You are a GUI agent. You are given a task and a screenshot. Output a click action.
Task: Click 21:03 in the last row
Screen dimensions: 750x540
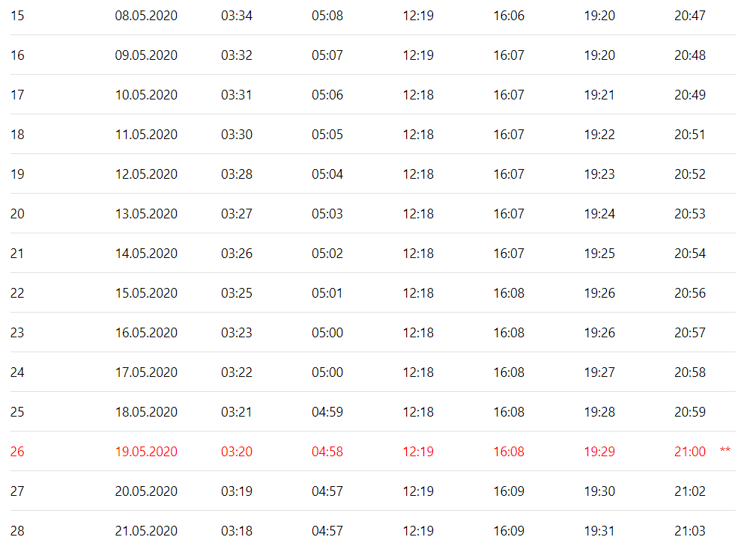tap(689, 530)
